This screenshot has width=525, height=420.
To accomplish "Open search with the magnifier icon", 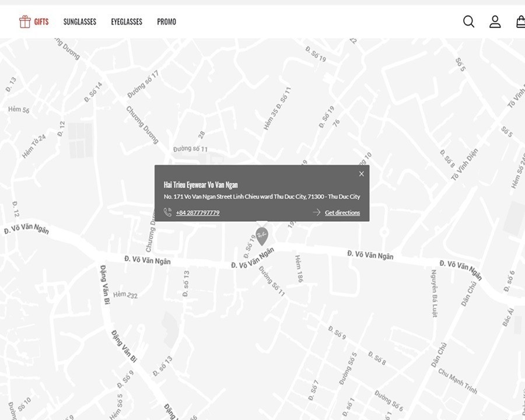I will [x=468, y=22].
